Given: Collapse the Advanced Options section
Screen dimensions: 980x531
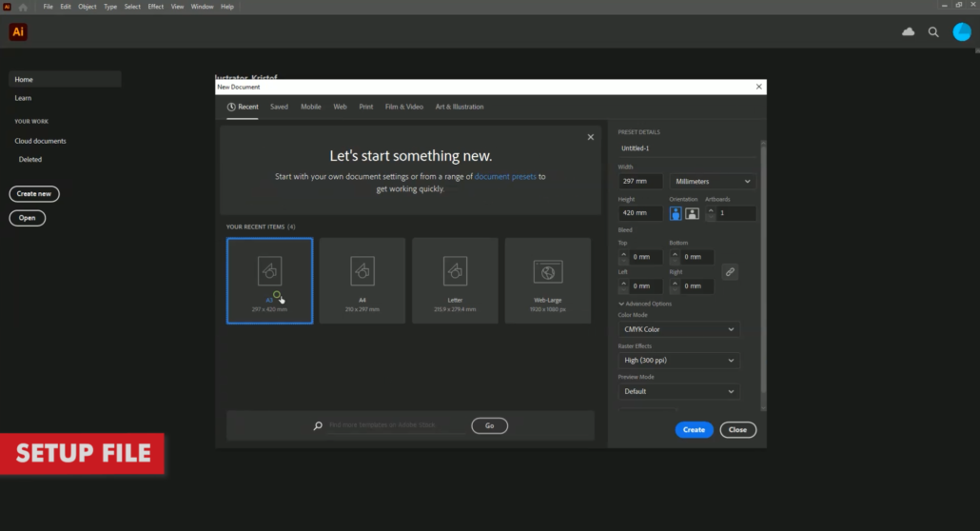Looking at the screenshot, I should pyautogui.click(x=645, y=304).
